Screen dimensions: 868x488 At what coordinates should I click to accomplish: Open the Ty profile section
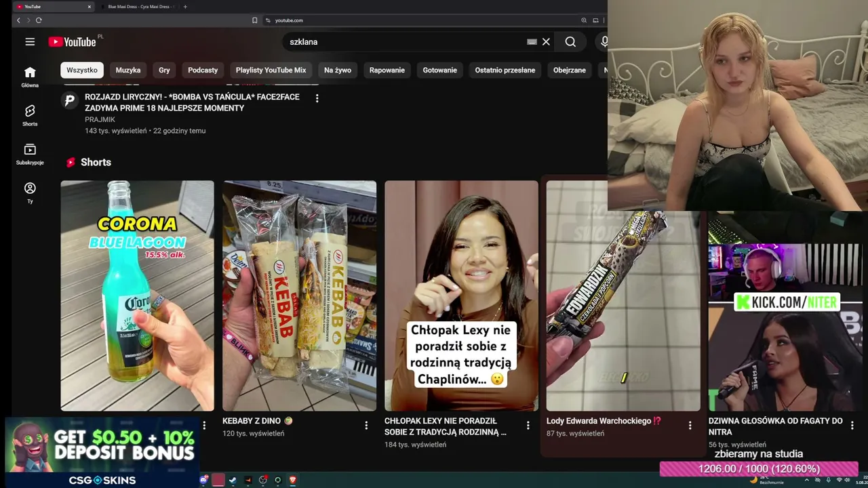pyautogui.click(x=30, y=193)
